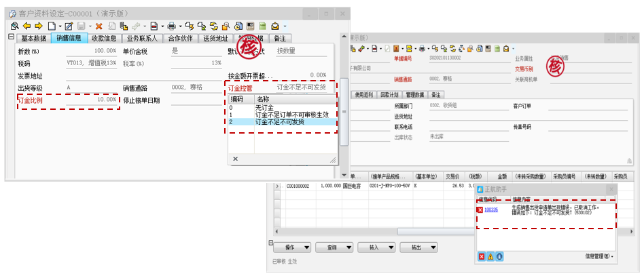This screenshot has height=276, width=644.
Task: Collapse the customer form via minus box by tabs
Action: click(x=11, y=37)
